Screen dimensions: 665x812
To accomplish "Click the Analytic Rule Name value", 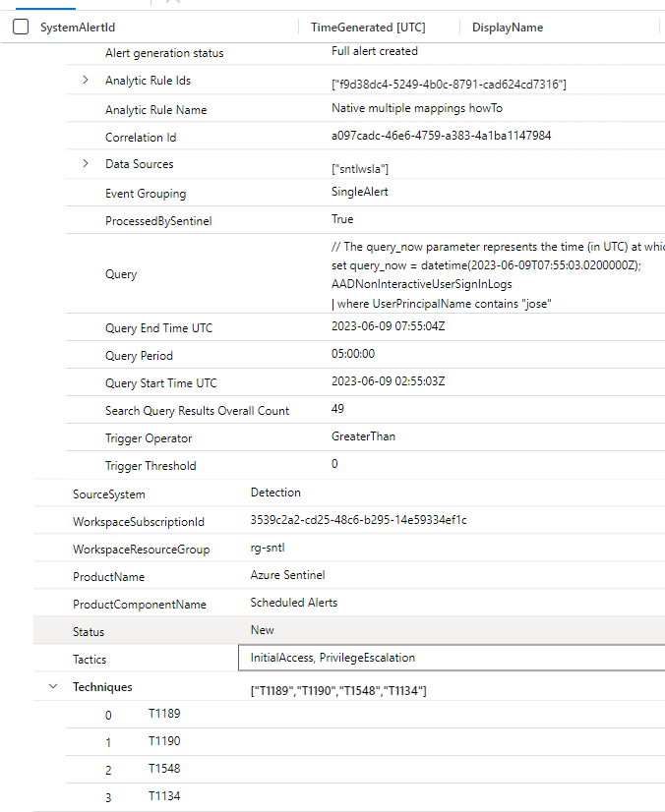I will [x=417, y=108].
